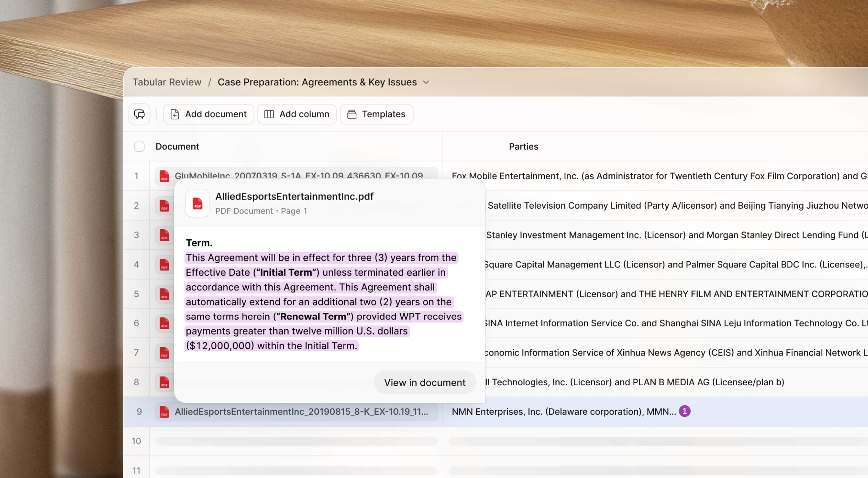The height and width of the screenshot is (478, 868).
Task: Click the AlliedEsportsEntertainmentInc.pdf popup title
Action: [x=294, y=196]
